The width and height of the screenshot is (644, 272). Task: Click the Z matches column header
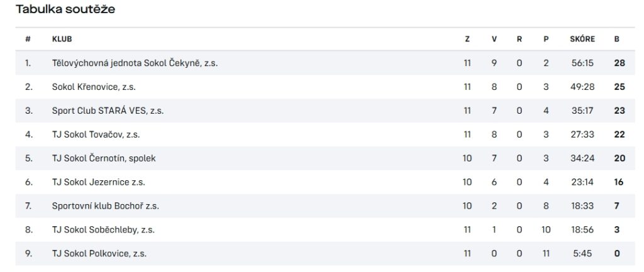click(x=467, y=39)
